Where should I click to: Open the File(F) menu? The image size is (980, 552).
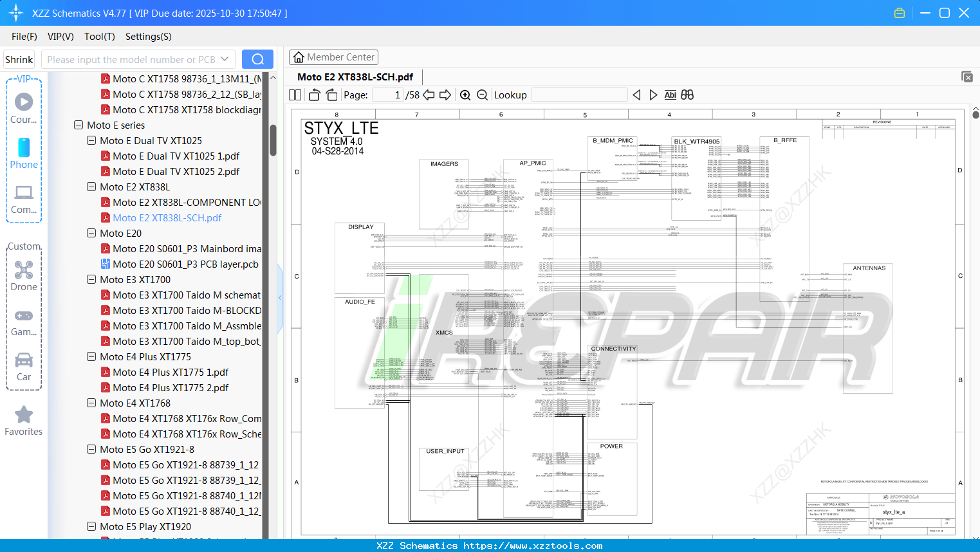click(x=24, y=37)
